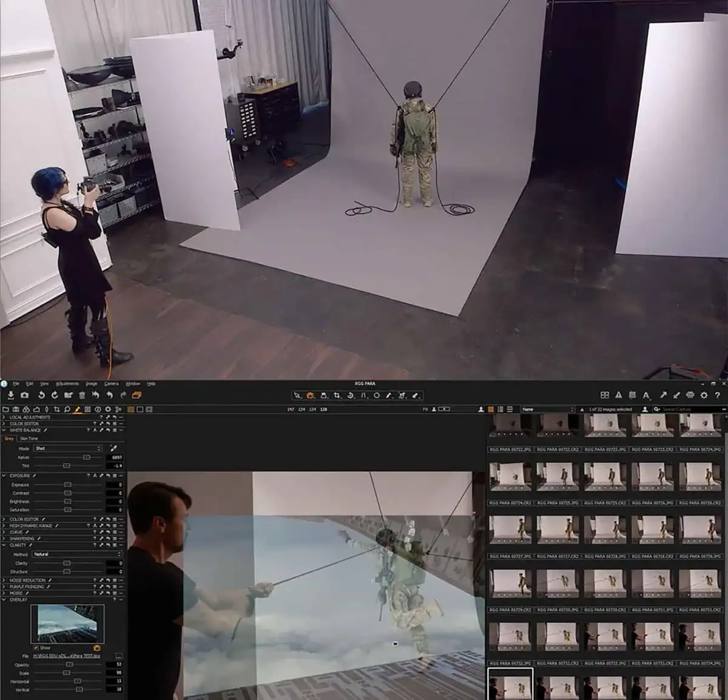Switch to multi-image viewer mode
The height and width of the screenshot is (700, 728).
click(131, 409)
